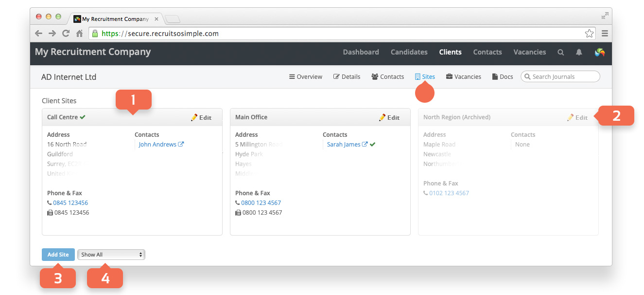The height and width of the screenshot is (295, 644).
Task: Bookmark page with star icon
Action: click(589, 34)
